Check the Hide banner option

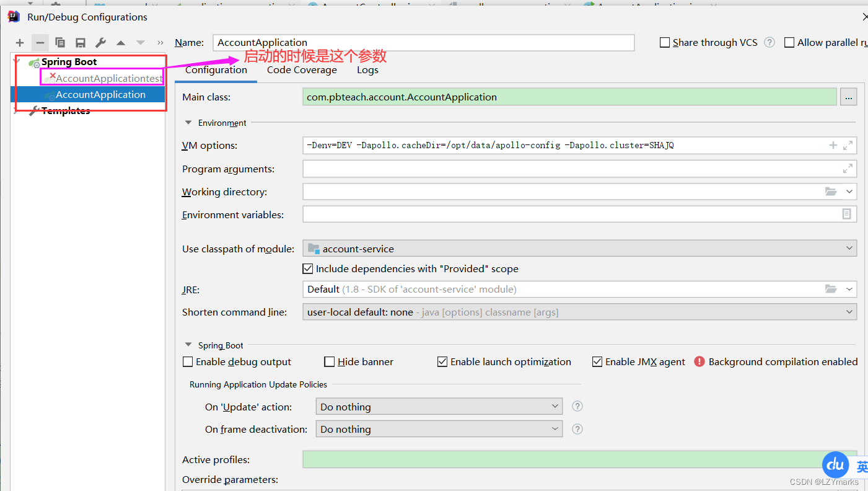(x=330, y=362)
